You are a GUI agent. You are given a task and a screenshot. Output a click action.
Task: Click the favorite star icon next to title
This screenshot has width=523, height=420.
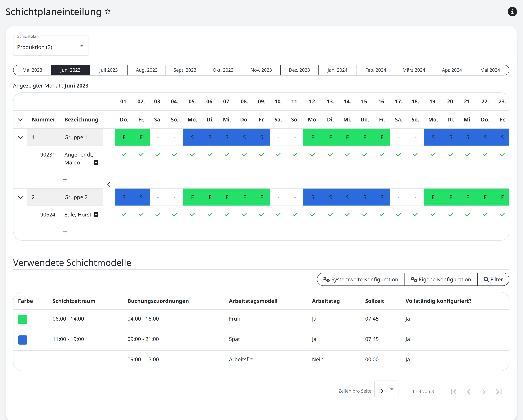108,11
